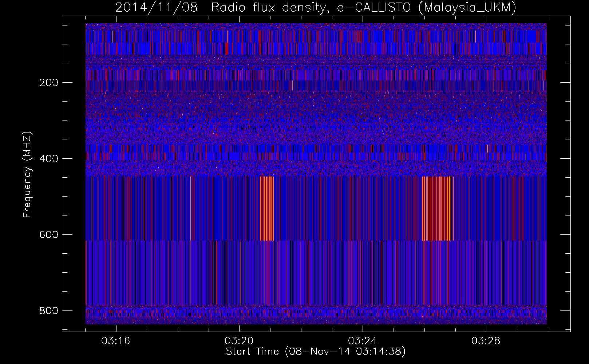
Task: Select the date '2014/11/08' in the title
Action: [x=157, y=7]
